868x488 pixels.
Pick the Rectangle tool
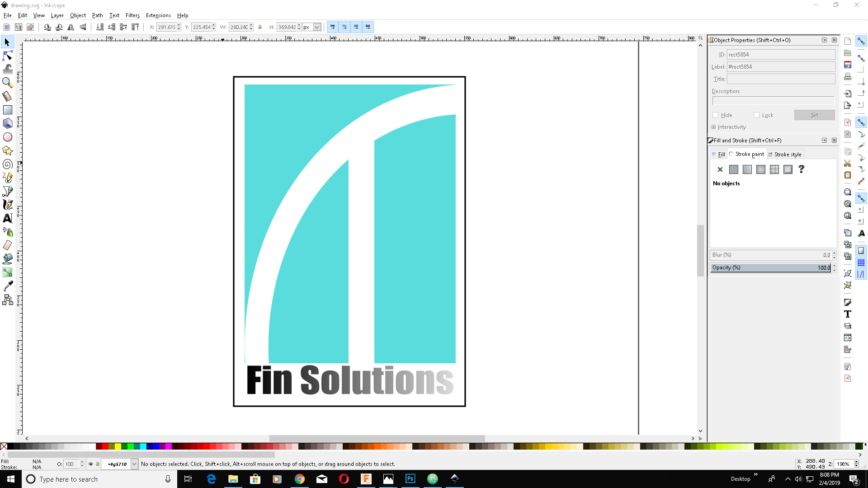click(x=8, y=110)
